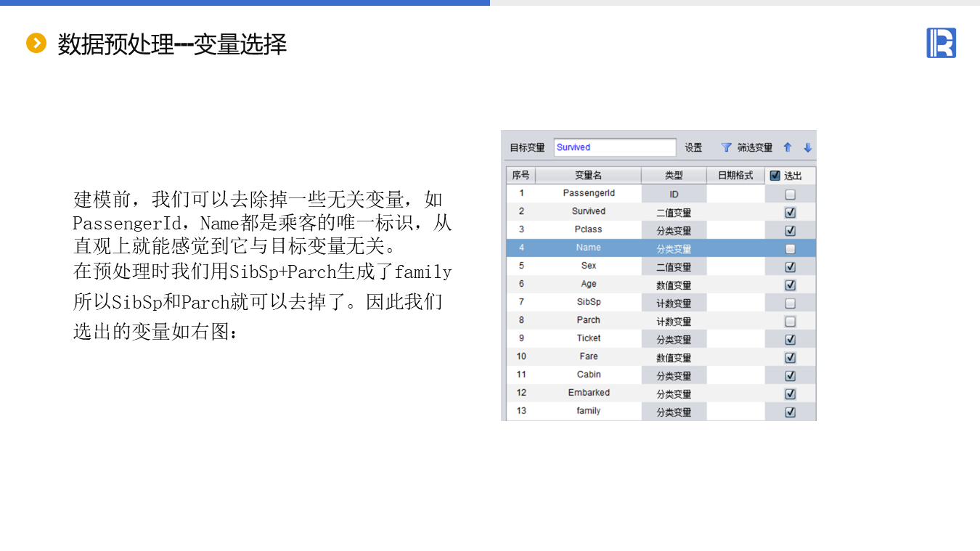Move variable down with the down arrow
Image resolution: width=980 pixels, height=551 pixels.
[x=808, y=147]
